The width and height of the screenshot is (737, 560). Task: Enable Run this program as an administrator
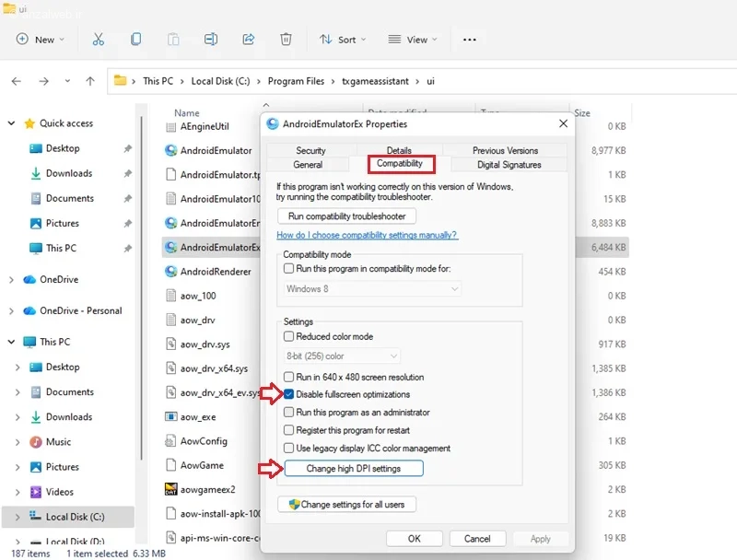pyautogui.click(x=289, y=413)
